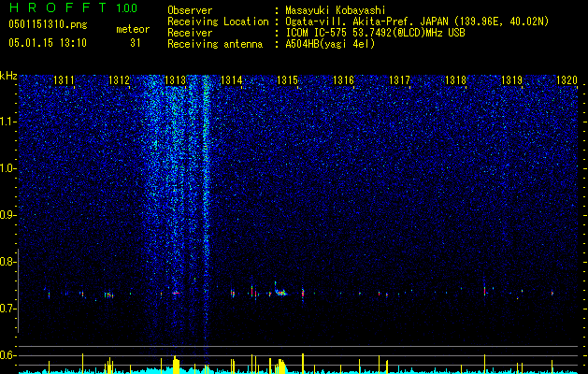Select the file name 0501151310.png
The height and width of the screenshot is (374, 588).
pos(48,24)
